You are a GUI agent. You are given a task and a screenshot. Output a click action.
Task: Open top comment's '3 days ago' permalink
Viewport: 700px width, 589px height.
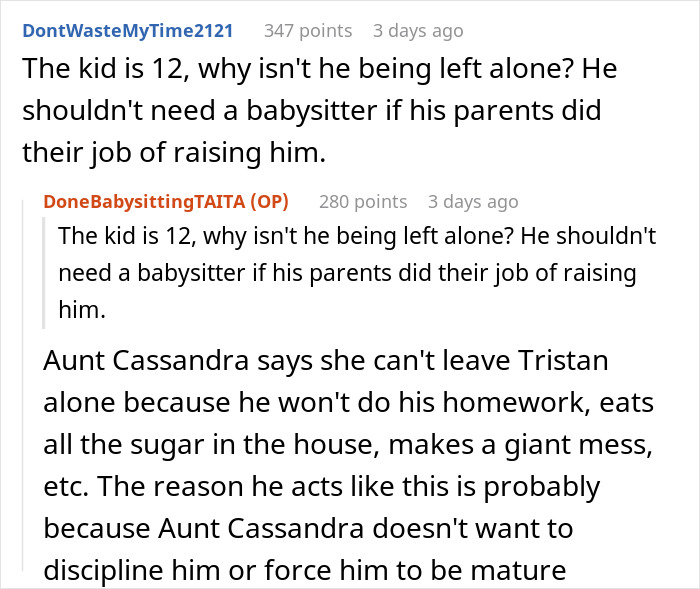tap(418, 31)
